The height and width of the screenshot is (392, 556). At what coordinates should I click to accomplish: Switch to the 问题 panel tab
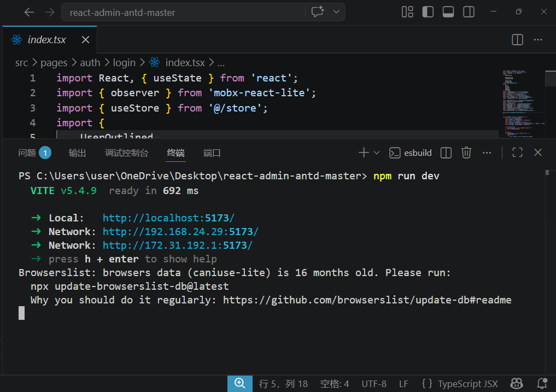click(x=27, y=153)
